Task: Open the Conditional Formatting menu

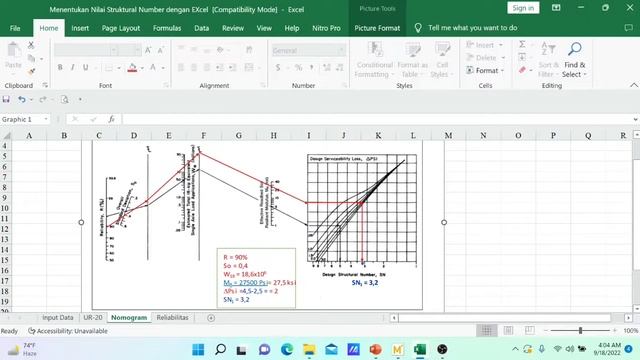Action: (x=374, y=60)
